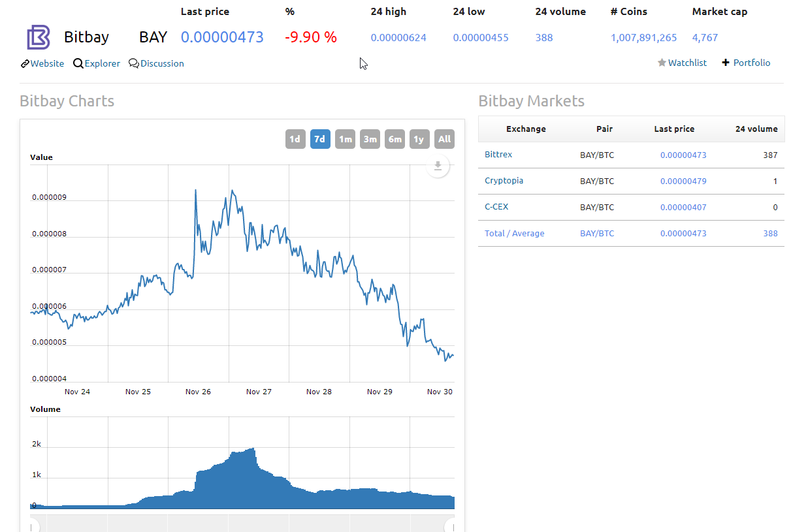Click the Volume chart axis title

click(x=45, y=409)
